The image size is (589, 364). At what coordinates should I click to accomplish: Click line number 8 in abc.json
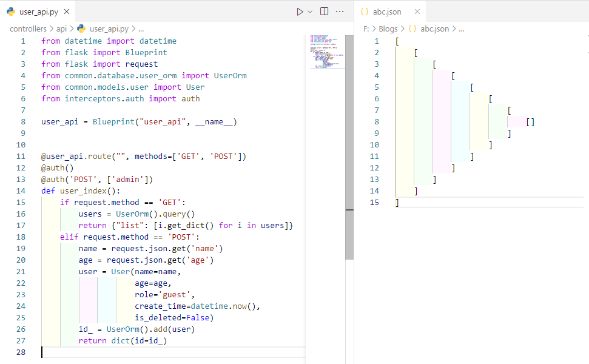[x=377, y=122]
